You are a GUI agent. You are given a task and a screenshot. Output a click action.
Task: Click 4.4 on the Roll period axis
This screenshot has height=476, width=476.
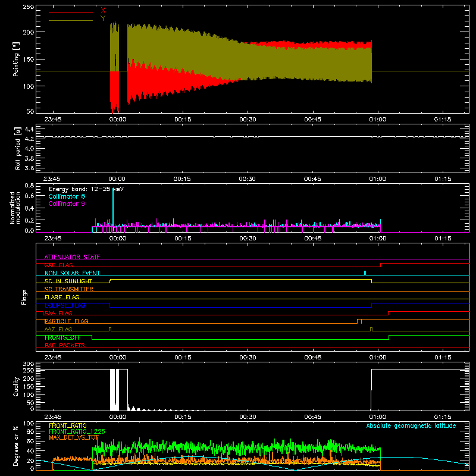pos(29,129)
